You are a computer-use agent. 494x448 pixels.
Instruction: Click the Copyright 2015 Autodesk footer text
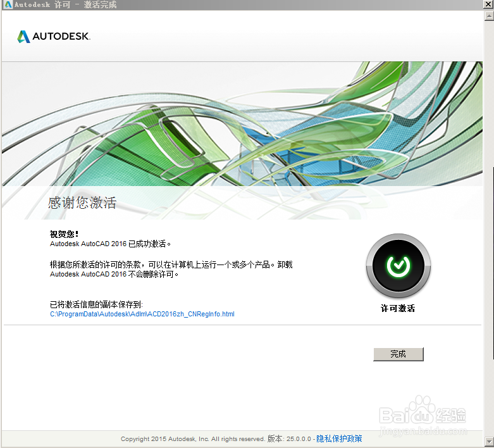click(x=193, y=439)
